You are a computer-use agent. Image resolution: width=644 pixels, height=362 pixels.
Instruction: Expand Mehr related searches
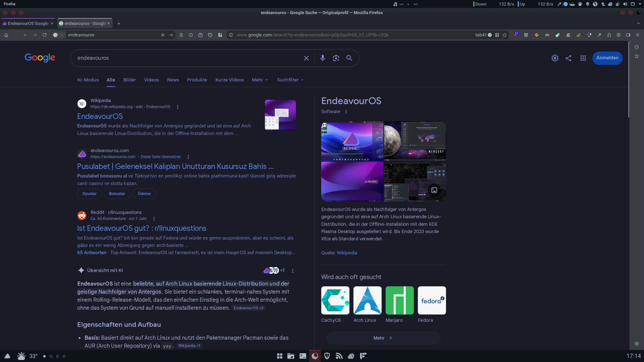[383, 338]
